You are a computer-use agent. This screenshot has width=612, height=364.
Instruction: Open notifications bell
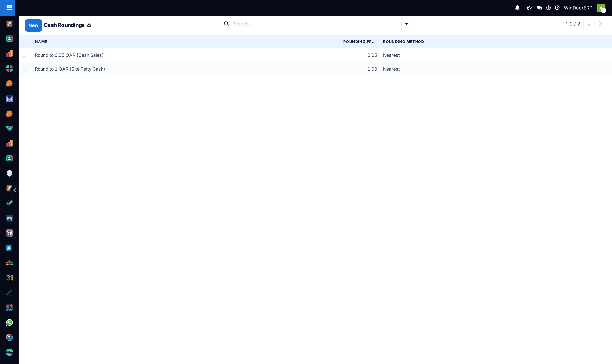coord(517,8)
